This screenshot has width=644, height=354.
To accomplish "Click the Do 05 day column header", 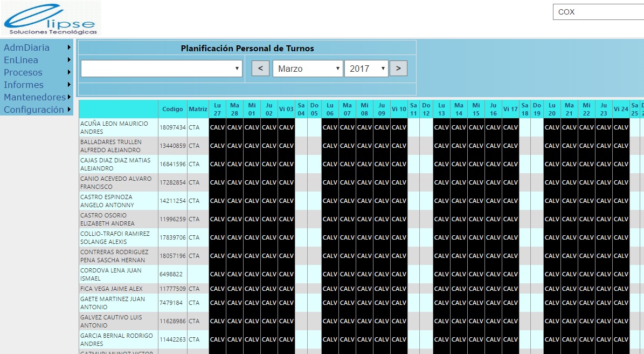I will point(314,109).
